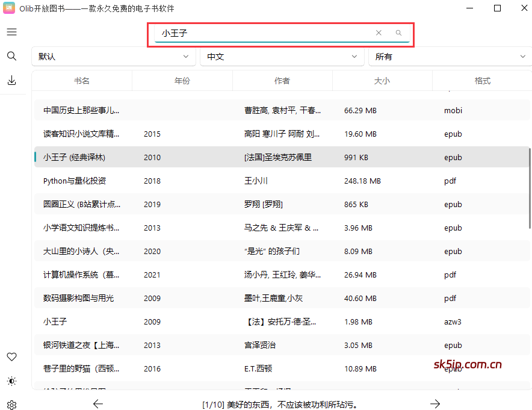Click the 书名 column header
Screen dimensions: 532x410
[x=82, y=80]
